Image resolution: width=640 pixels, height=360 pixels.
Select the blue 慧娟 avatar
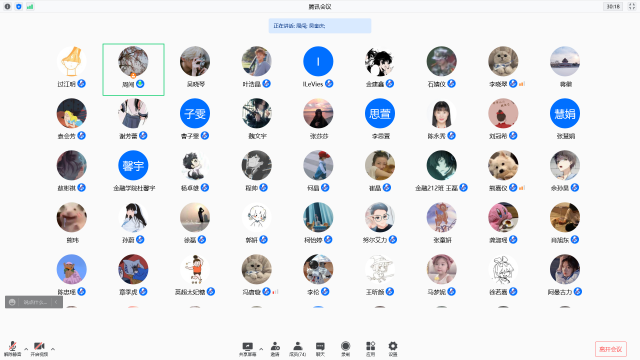(x=565, y=113)
